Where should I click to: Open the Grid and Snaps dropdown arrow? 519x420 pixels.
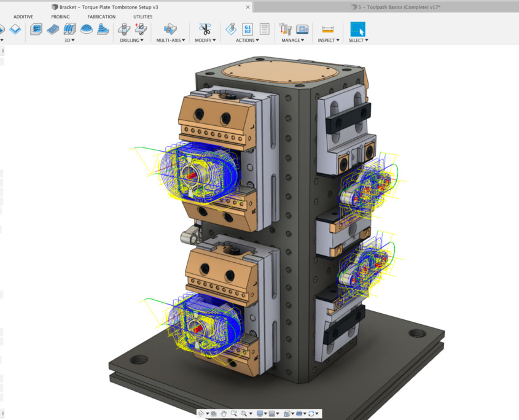tap(278, 413)
